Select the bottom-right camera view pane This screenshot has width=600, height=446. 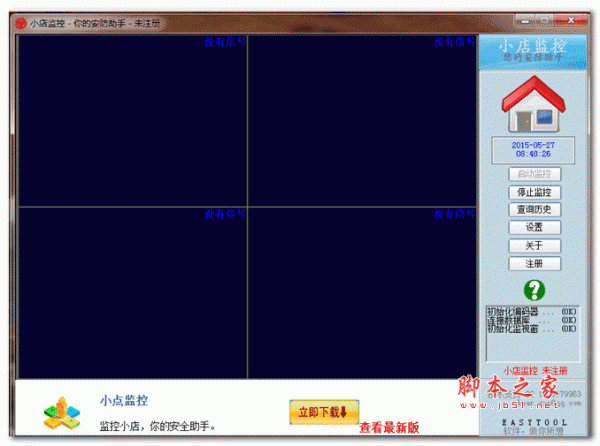pos(362,293)
